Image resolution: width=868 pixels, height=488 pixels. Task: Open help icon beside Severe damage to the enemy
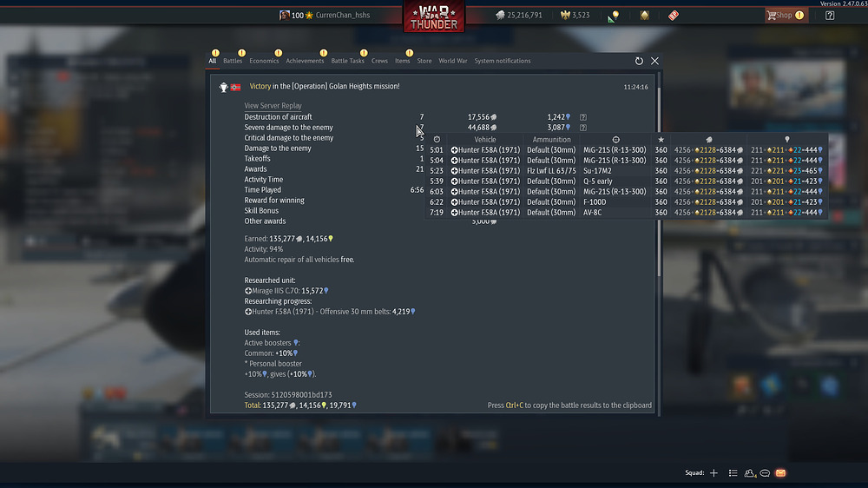tap(583, 128)
